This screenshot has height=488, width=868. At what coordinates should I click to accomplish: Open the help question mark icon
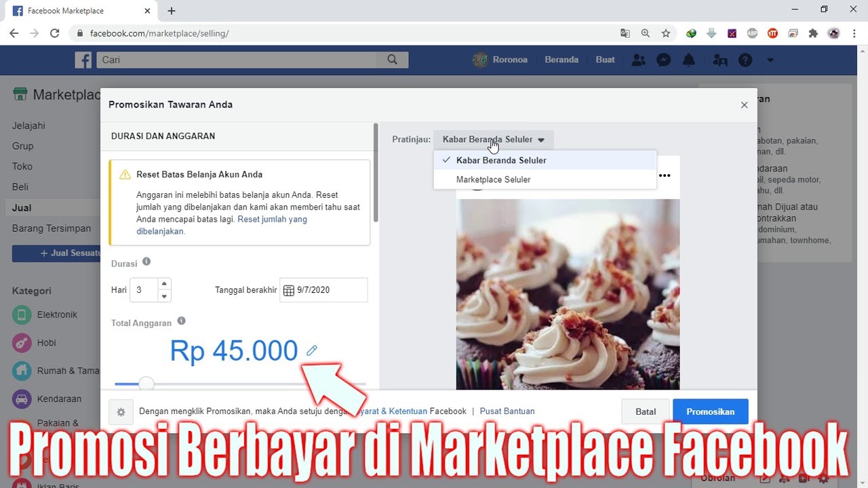pyautogui.click(x=745, y=60)
